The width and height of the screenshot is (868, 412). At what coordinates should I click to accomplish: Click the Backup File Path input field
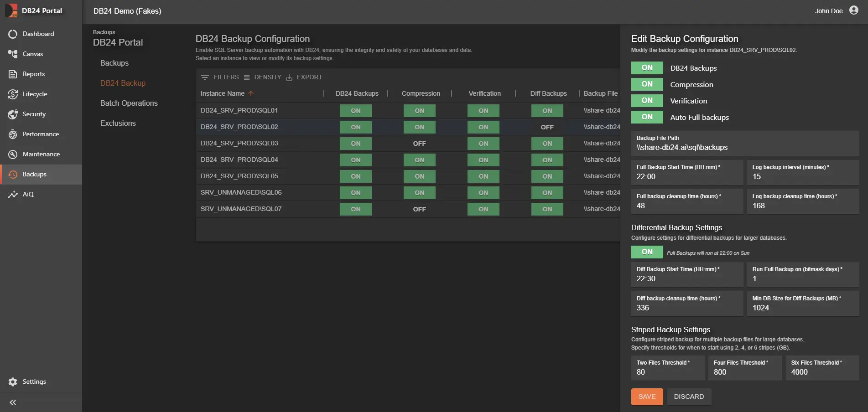pyautogui.click(x=744, y=147)
